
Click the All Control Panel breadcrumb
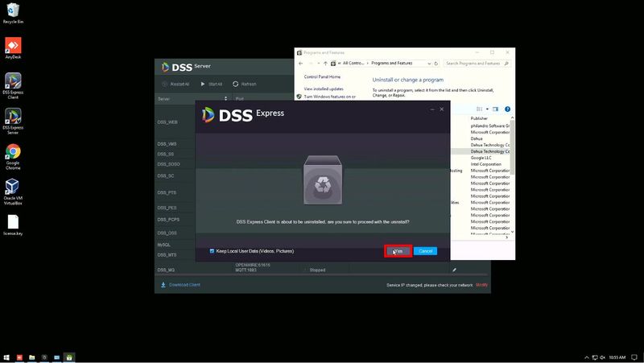pyautogui.click(x=353, y=64)
